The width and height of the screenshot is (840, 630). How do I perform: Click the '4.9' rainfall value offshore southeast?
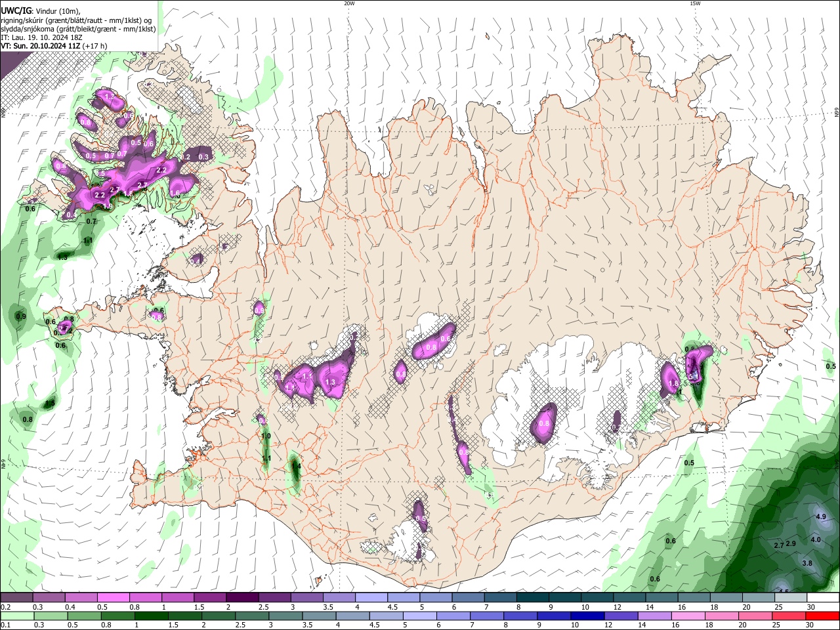coord(820,517)
